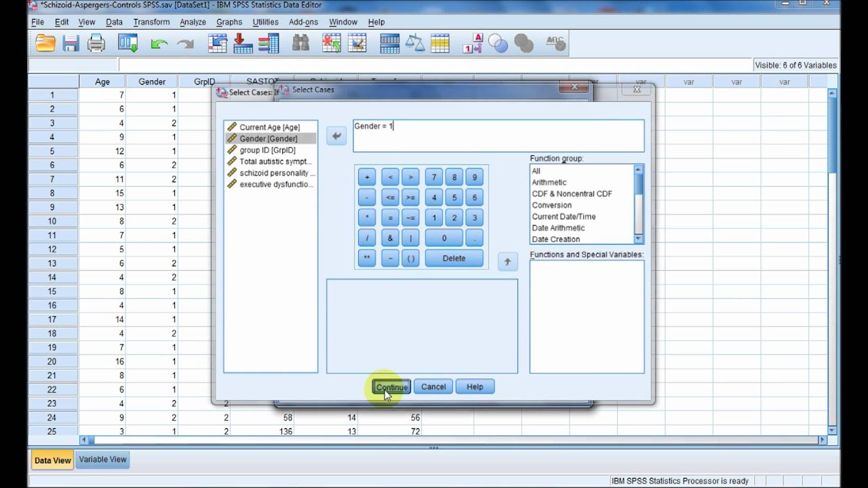Click the grey Redo arrow icon
868x488 pixels.
coord(184,44)
